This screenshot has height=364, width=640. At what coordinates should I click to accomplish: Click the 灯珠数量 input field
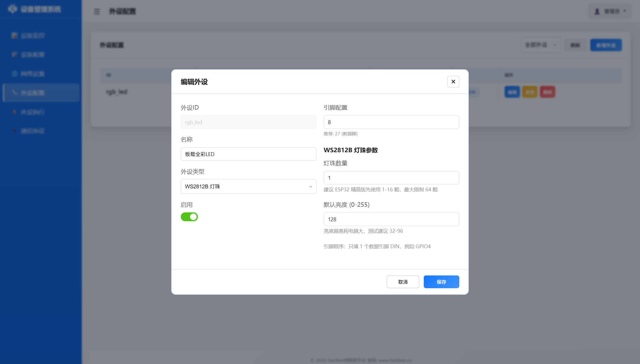tap(391, 178)
